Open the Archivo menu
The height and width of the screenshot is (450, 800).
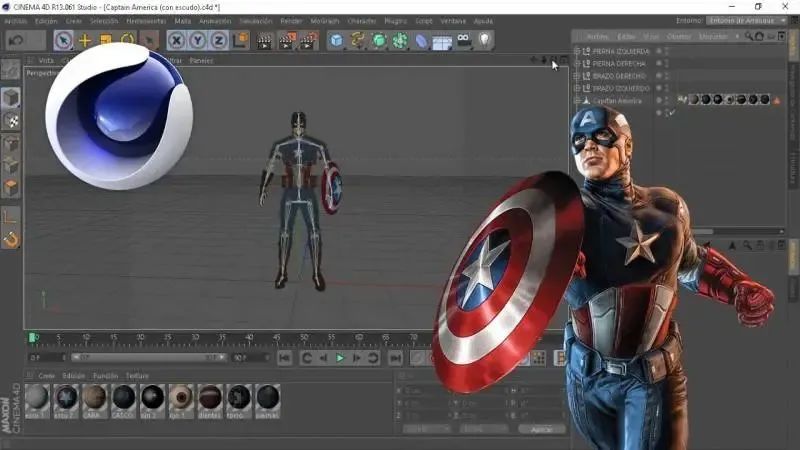[16, 21]
